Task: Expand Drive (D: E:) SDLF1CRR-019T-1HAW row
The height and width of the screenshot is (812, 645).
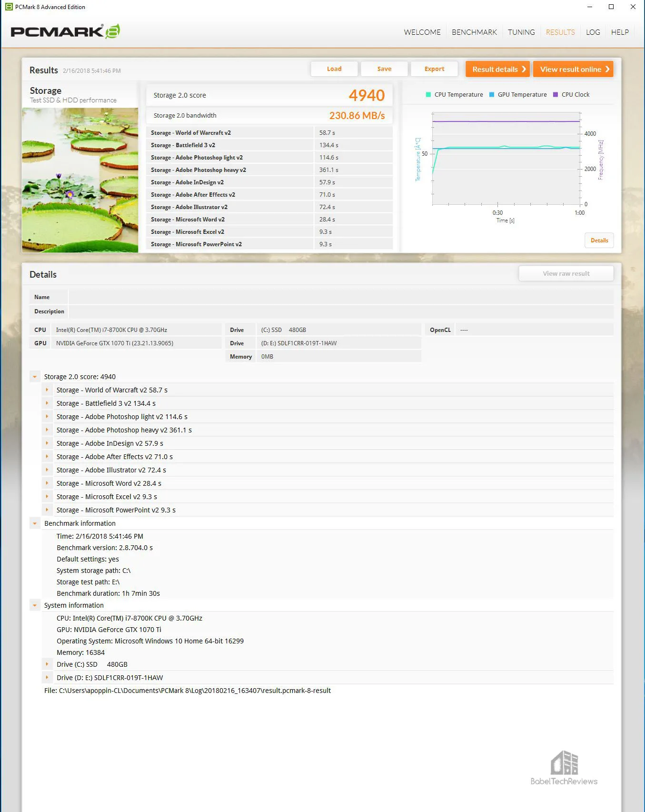Action: click(x=47, y=678)
